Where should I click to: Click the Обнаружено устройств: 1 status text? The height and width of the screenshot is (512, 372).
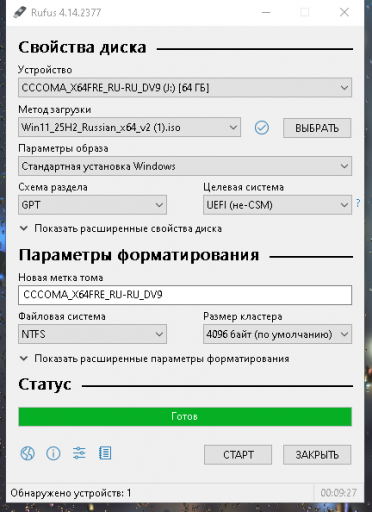coord(71,493)
